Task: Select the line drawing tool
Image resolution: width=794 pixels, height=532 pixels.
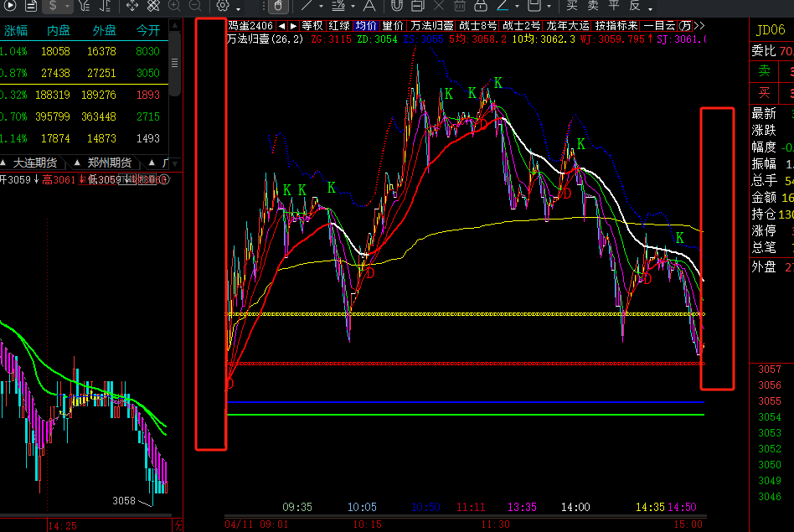Action: click(x=307, y=6)
